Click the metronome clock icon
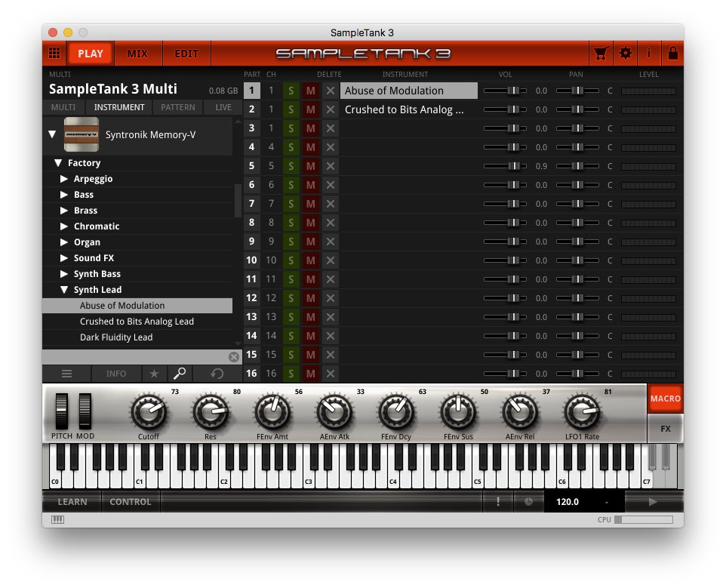The width and height of the screenshot is (726, 588). tap(528, 502)
